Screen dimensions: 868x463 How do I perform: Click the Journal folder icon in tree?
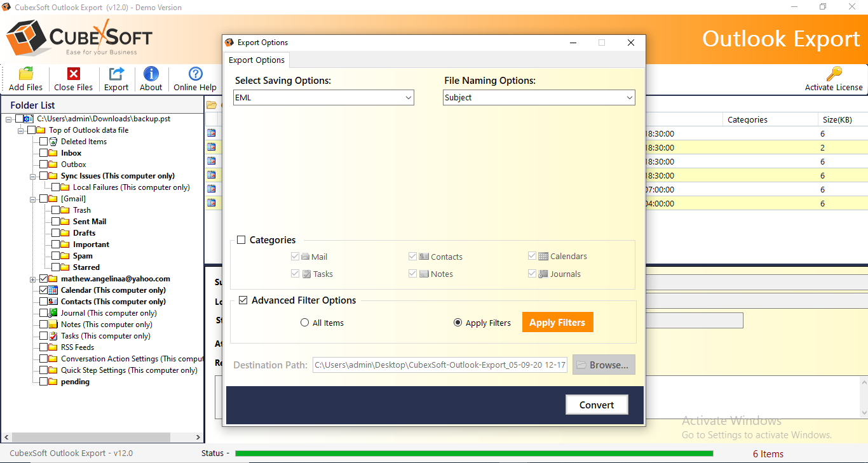[x=53, y=313]
